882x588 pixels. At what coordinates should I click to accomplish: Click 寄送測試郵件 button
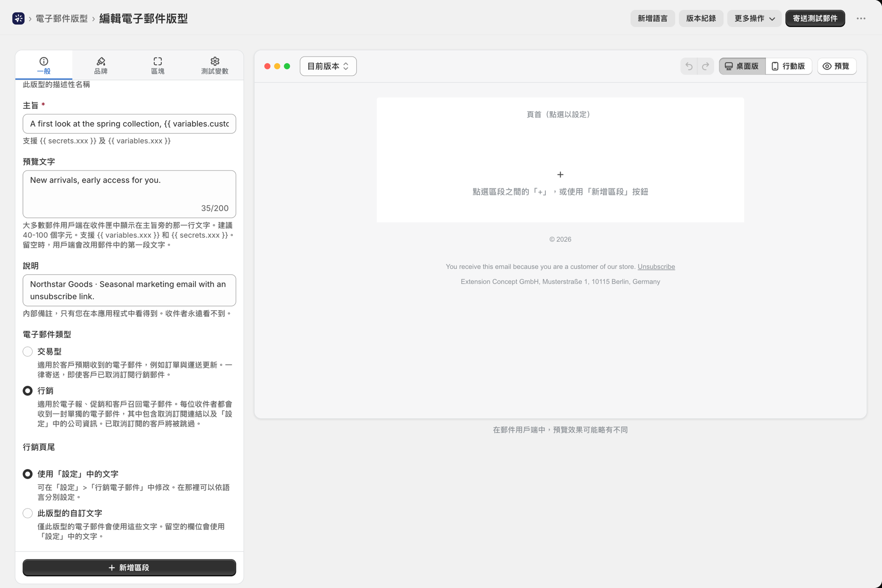tap(815, 18)
